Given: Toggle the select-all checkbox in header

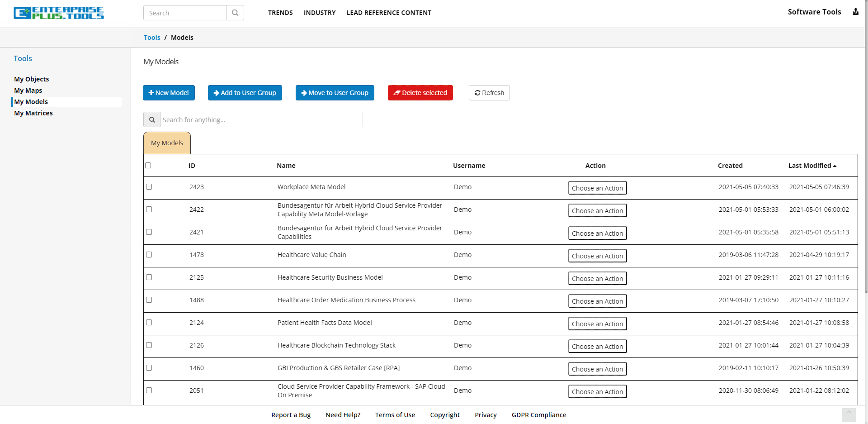Looking at the screenshot, I should pos(148,165).
